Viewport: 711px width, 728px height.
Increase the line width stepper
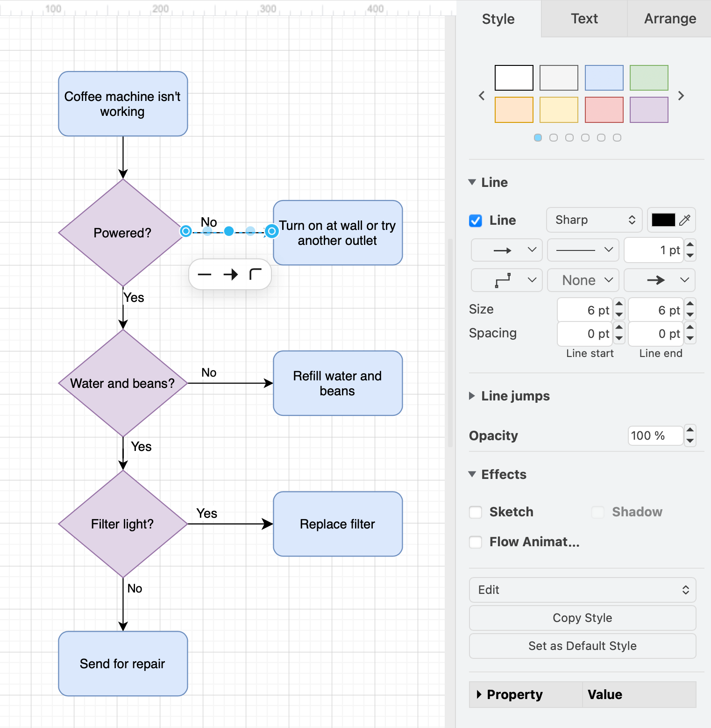pos(690,244)
